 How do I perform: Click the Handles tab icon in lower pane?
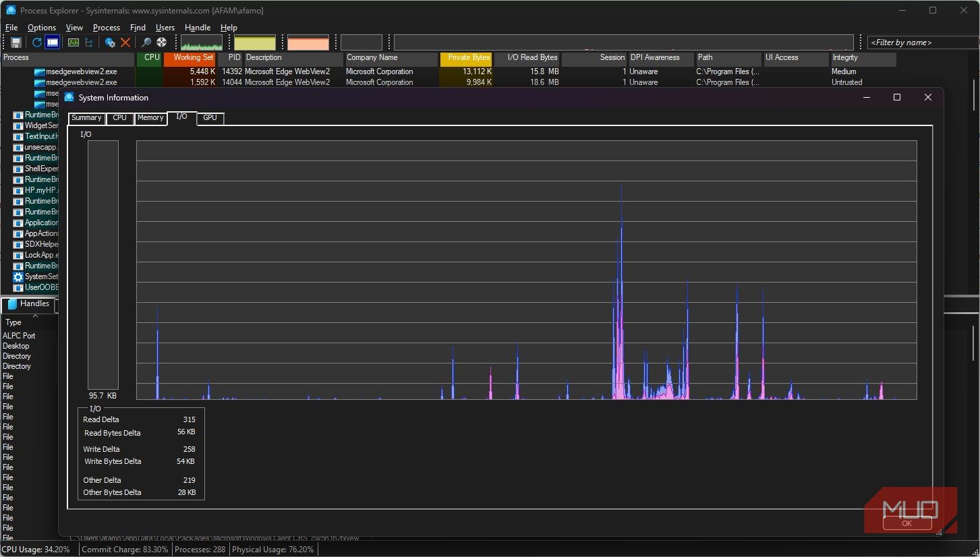coord(12,304)
